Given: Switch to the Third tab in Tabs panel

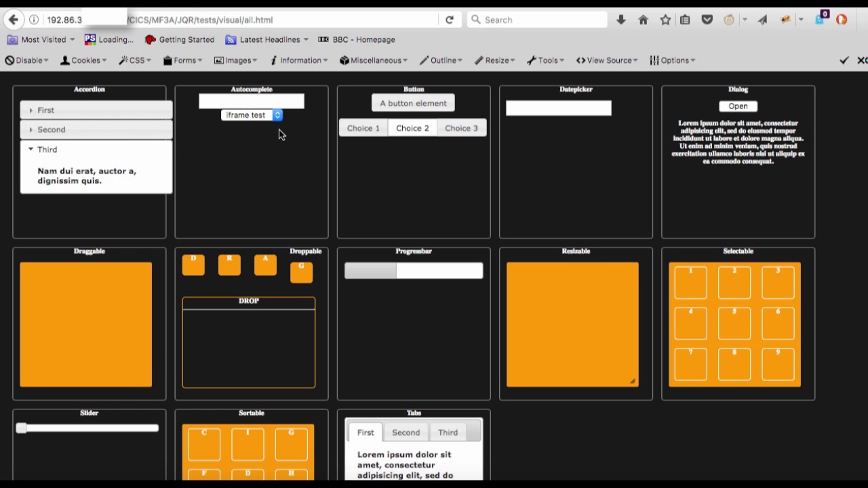Looking at the screenshot, I should (448, 432).
